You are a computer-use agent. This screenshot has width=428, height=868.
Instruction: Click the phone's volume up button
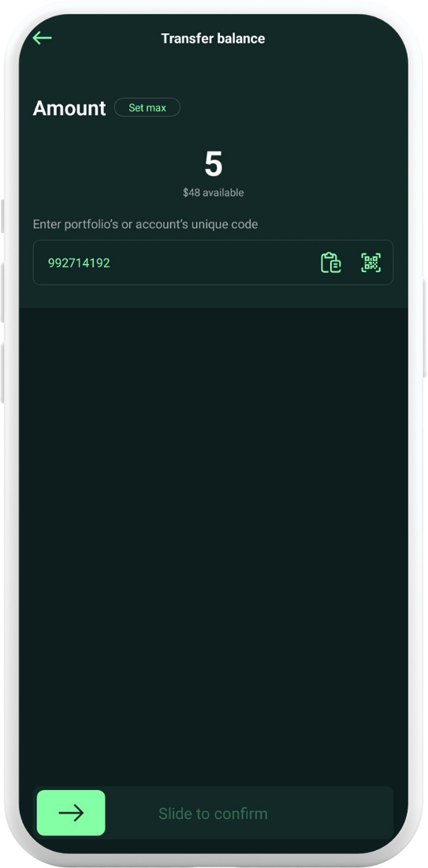pyautogui.click(x=3, y=292)
